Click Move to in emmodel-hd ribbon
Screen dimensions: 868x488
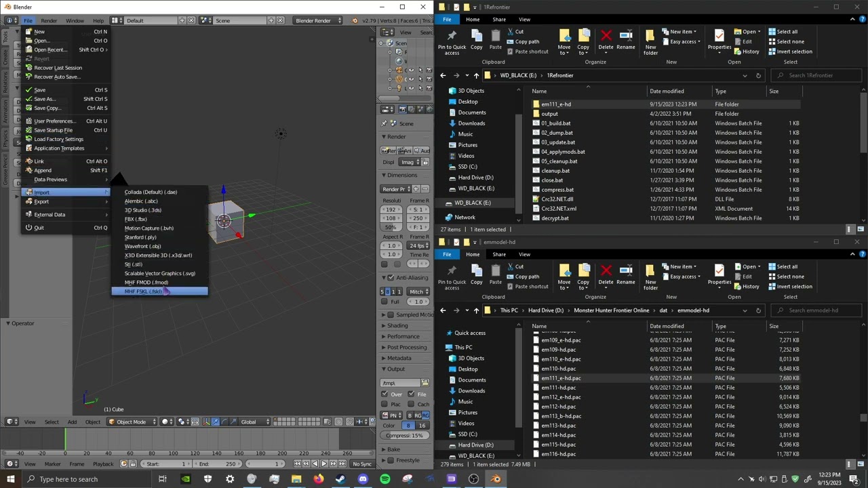564,277
